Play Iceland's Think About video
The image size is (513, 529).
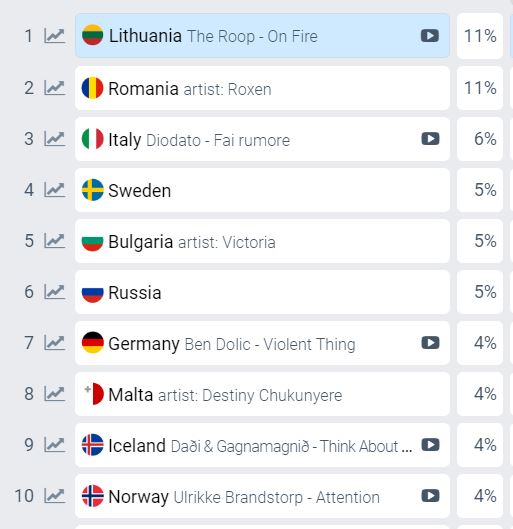coord(430,445)
